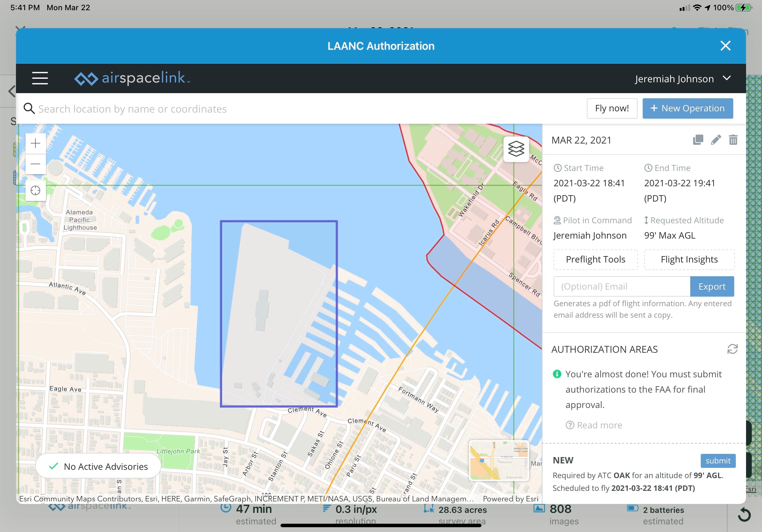Click the current location crosshair icon
762x532 pixels.
(x=35, y=190)
